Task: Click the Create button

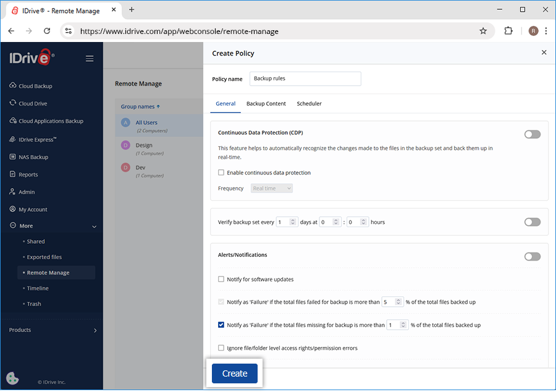Action: pyautogui.click(x=234, y=373)
